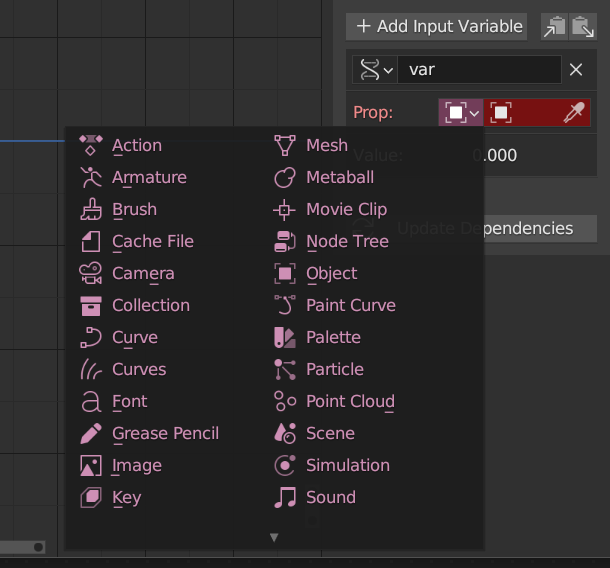Image resolution: width=610 pixels, height=568 pixels.
Task: Click the Metaball icon
Action: 285,177
